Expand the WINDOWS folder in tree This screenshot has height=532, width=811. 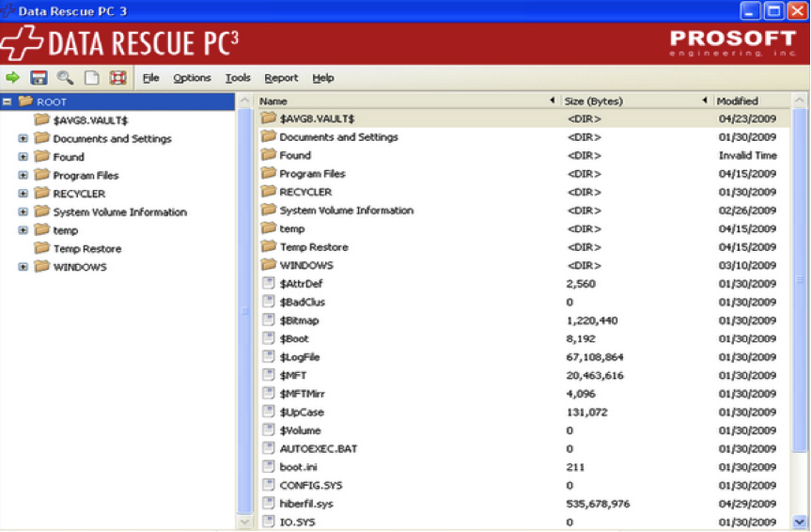point(23,267)
